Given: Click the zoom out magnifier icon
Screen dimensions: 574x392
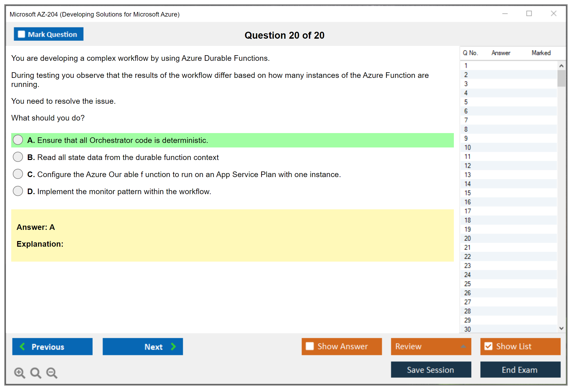Looking at the screenshot, I should pyautogui.click(x=52, y=373).
